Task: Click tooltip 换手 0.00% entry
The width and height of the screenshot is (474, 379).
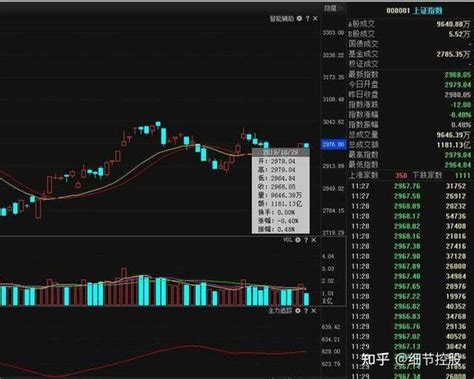Action: coord(277,212)
